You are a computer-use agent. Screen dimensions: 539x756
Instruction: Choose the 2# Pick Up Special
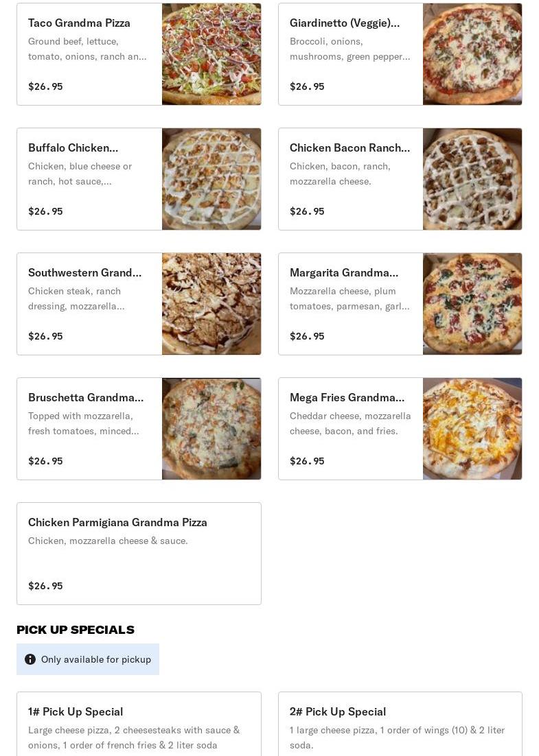(338, 711)
